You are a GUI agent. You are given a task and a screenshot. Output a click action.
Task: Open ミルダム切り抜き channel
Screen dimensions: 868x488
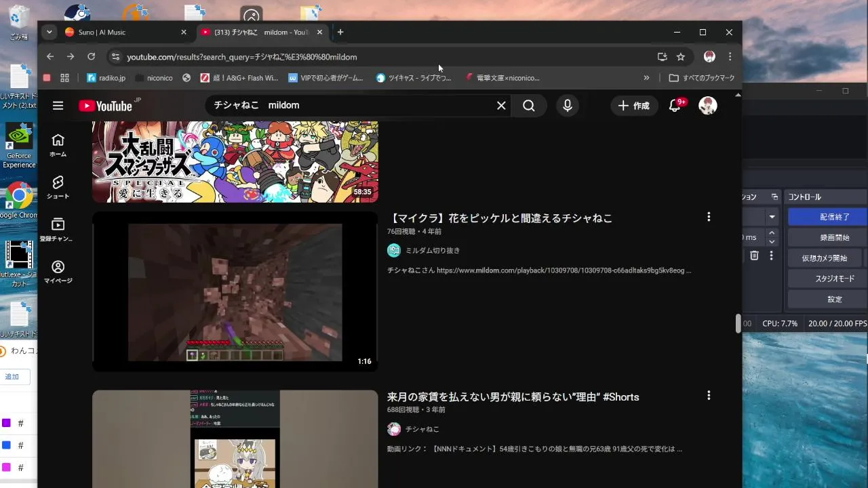click(x=433, y=251)
